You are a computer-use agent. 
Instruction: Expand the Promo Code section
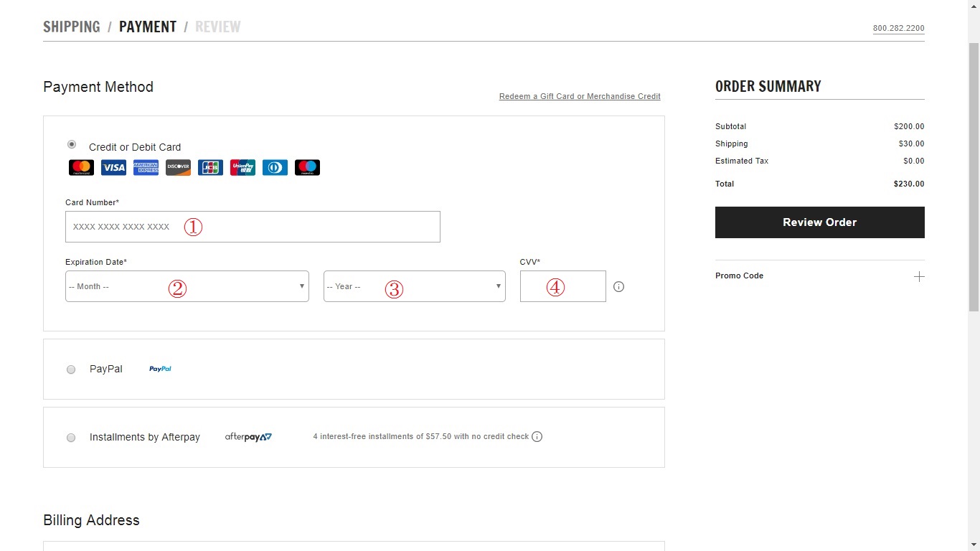[918, 277]
